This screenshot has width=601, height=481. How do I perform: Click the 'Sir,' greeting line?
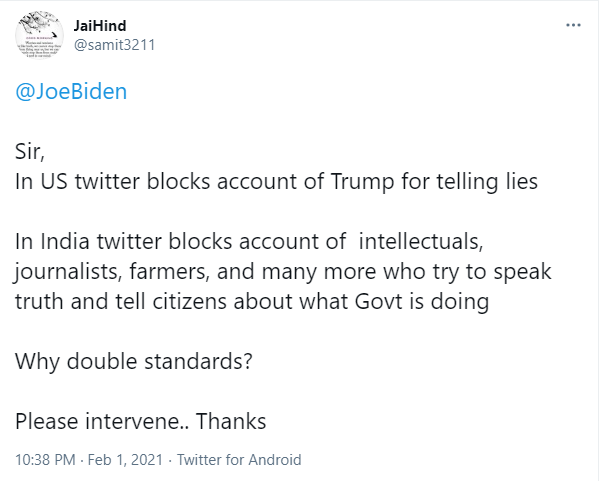pos(30,152)
